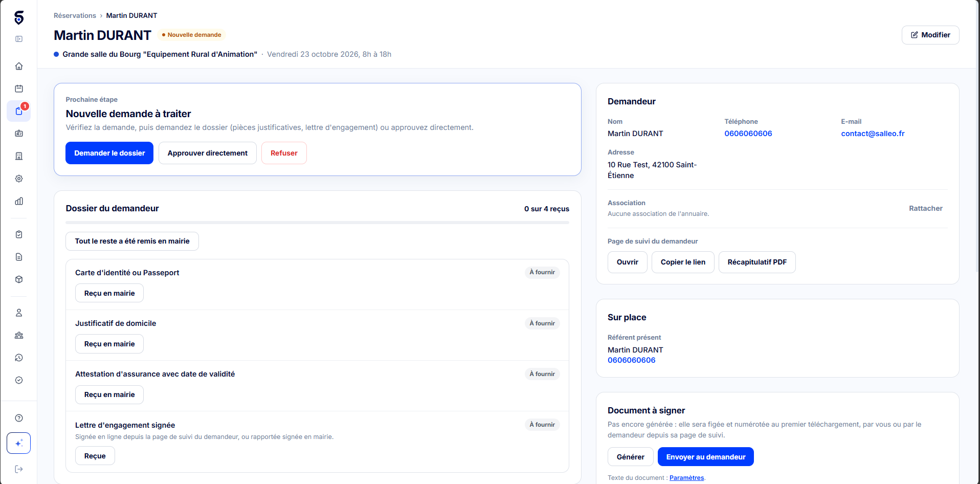Viewport: 980px width, 484px height.
Task: Open the history clock icon in sidebar
Action: click(x=19, y=358)
